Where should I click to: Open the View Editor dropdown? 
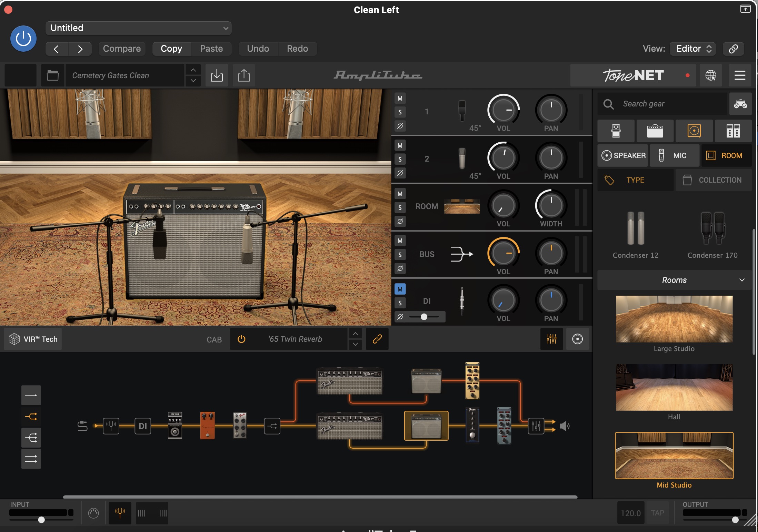tap(693, 49)
